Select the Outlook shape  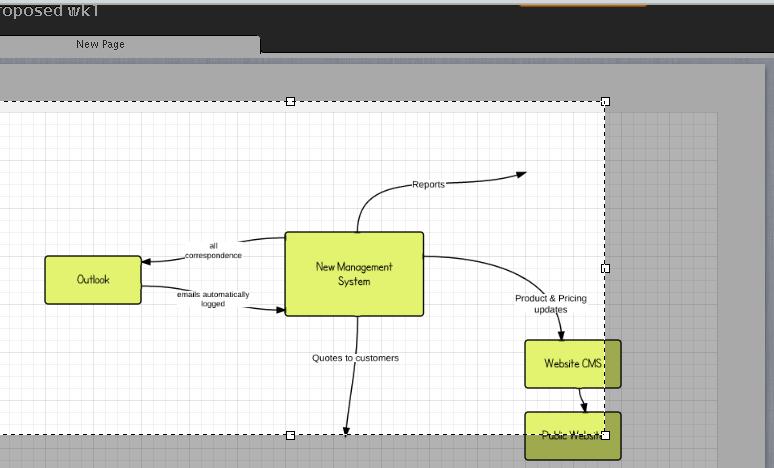(x=93, y=280)
